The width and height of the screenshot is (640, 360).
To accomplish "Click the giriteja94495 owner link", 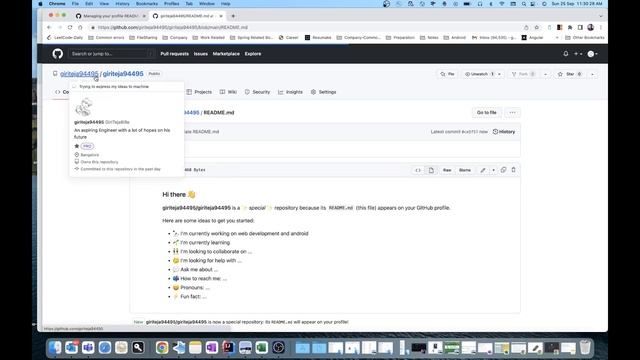I will pyautogui.click(x=79, y=73).
